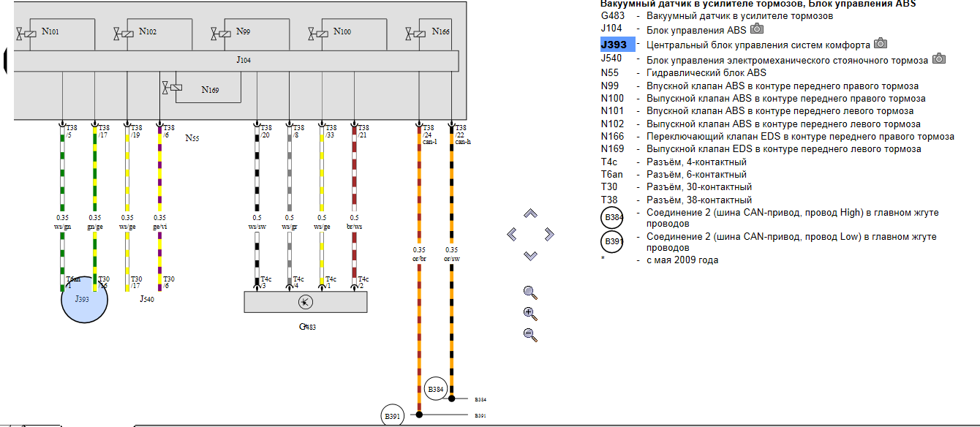Click the plain magnifier reset zoom icon
The width and height of the screenshot is (980, 427).
[530, 292]
